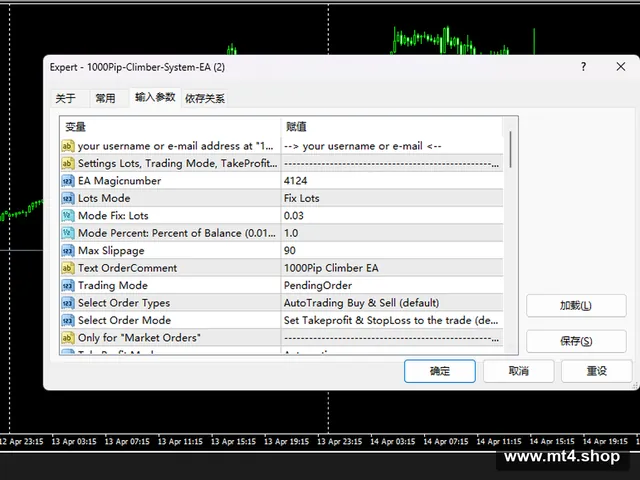This screenshot has height=480, width=640.
Task: Select the "Trading Mode" variable label
Action: (113, 285)
